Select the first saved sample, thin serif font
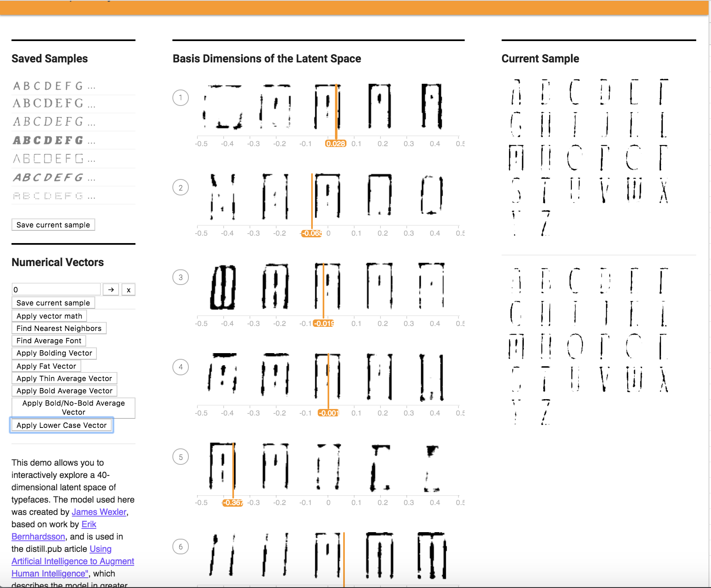Screen dimensions: 711x588 pos(73,86)
